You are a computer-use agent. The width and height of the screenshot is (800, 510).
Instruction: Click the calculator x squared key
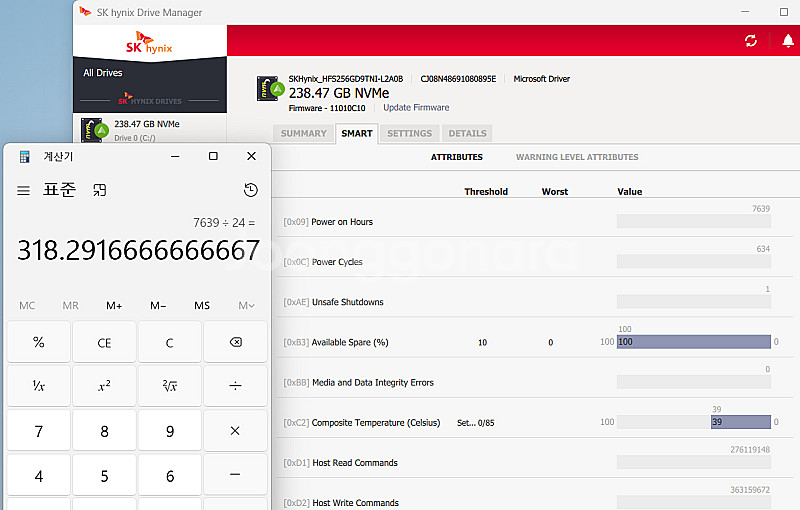tap(104, 386)
